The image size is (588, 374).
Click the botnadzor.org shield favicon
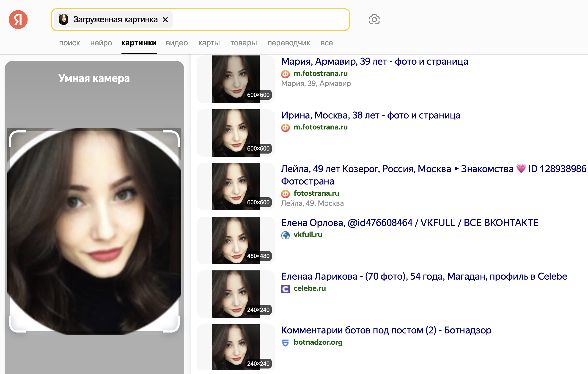(x=285, y=343)
